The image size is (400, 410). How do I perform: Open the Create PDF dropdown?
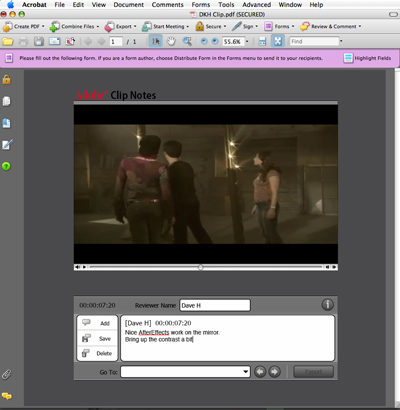pyautogui.click(x=23, y=26)
